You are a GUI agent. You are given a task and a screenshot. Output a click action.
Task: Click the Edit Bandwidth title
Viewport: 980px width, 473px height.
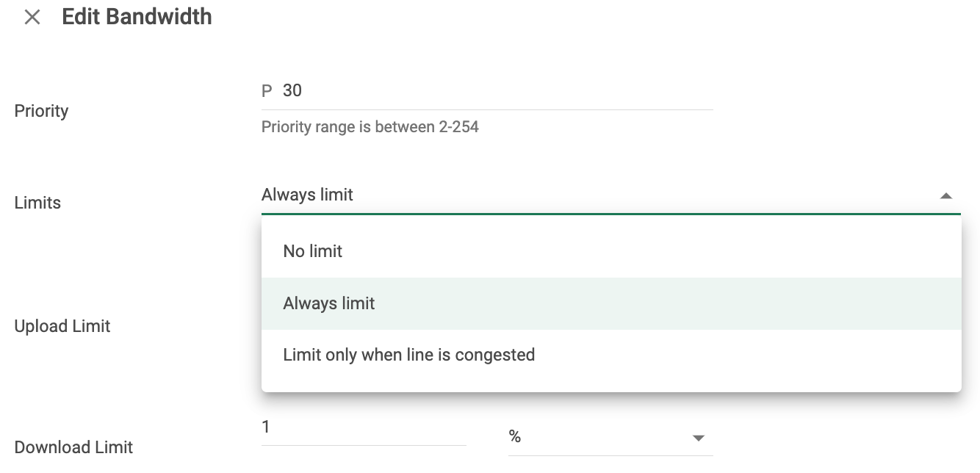pyautogui.click(x=137, y=17)
